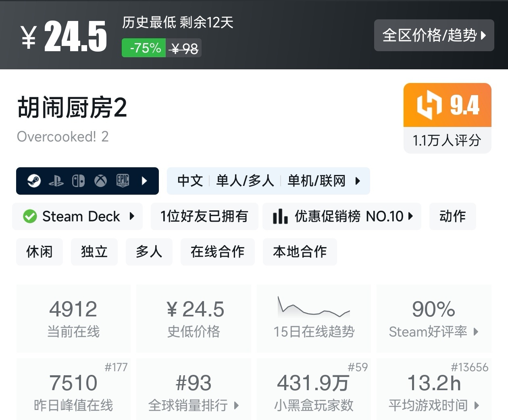This screenshot has width=508, height=420.
Task: Click the Xbox platform icon
Action: [100, 181]
